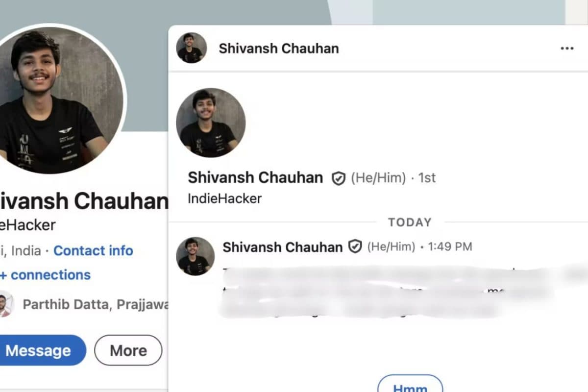Expand the More options button

point(128,350)
